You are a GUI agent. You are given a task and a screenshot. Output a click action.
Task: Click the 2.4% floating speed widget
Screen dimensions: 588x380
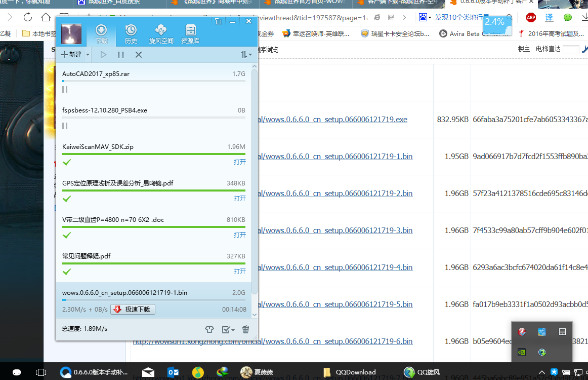point(497,25)
